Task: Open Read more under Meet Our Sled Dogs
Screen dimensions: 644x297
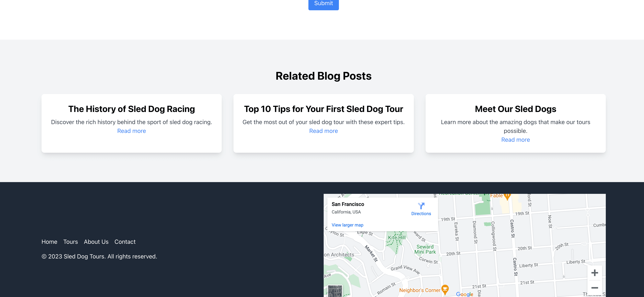Action: (515, 140)
